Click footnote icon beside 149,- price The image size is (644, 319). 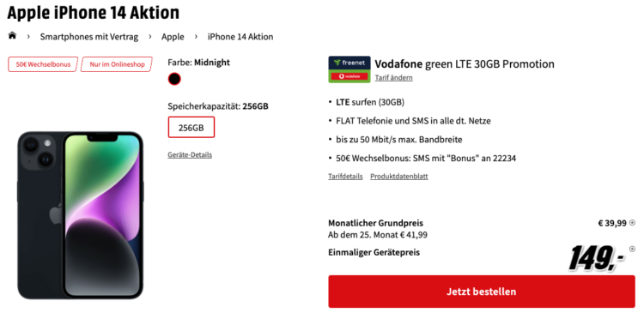coord(632,249)
